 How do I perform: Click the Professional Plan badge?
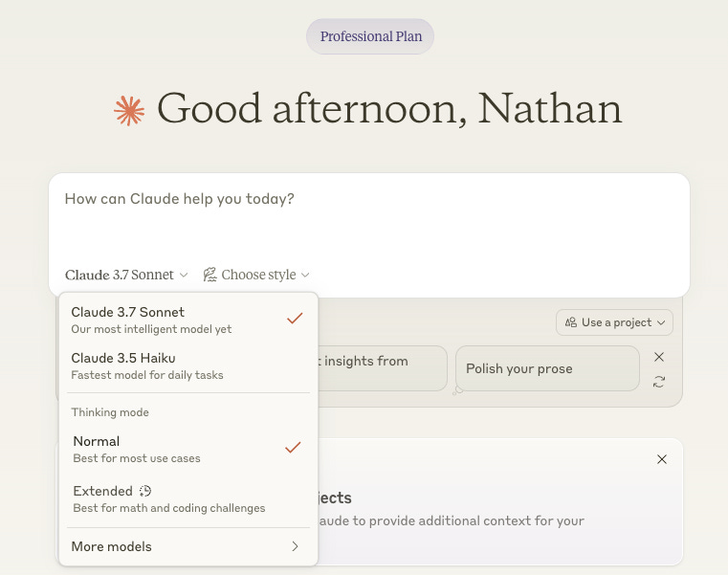370,37
